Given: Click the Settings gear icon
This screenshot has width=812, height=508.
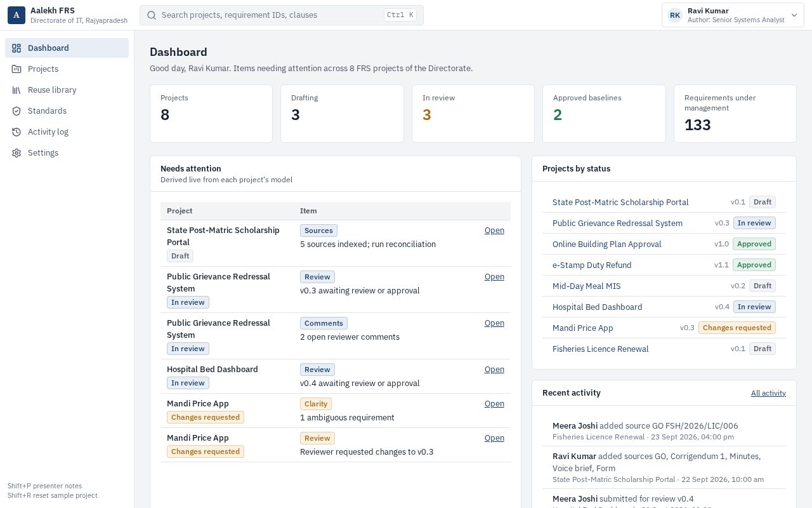Looking at the screenshot, I should pos(16,153).
